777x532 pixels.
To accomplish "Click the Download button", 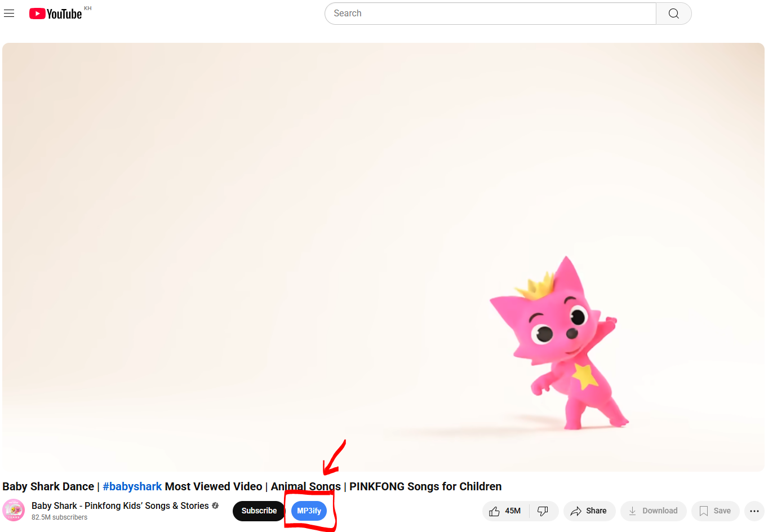I will click(x=654, y=511).
